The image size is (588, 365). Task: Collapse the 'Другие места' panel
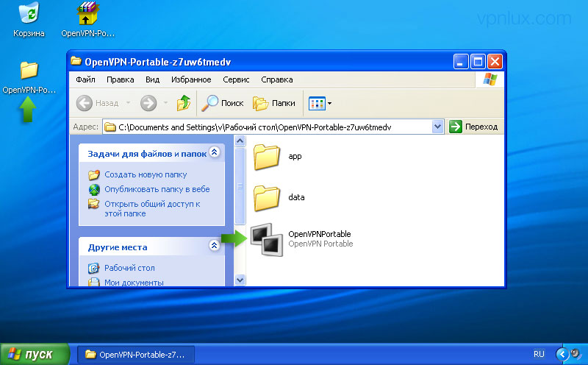point(214,246)
